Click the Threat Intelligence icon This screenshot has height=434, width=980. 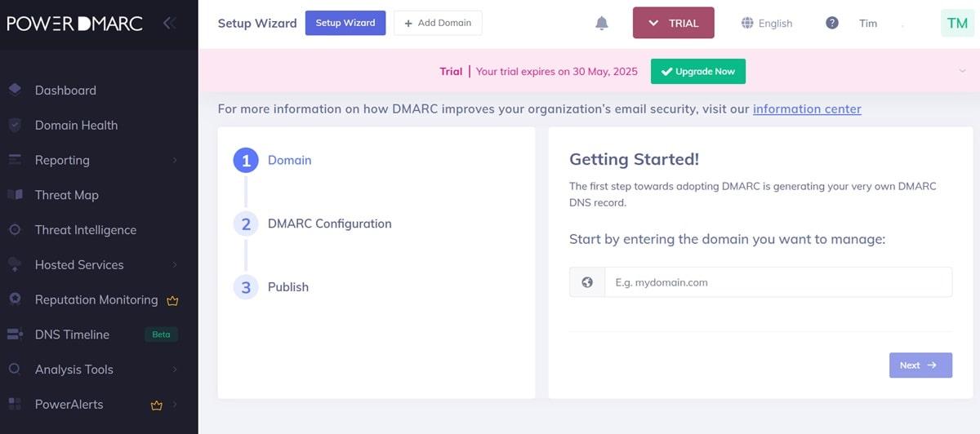pos(15,230)
